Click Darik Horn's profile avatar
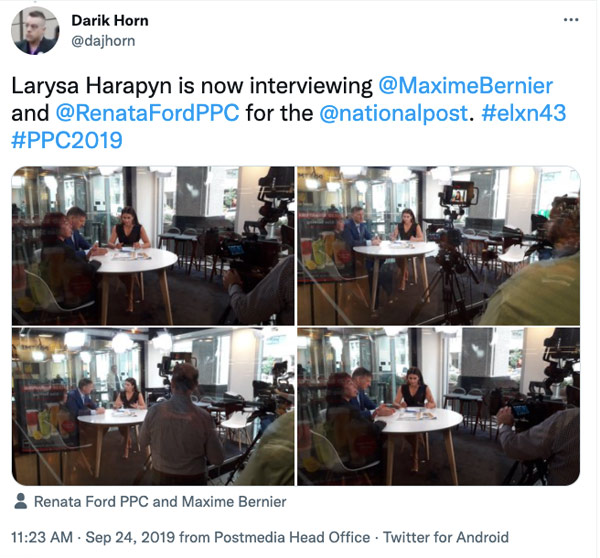Image resolution: width=600 pixels, height=558 pixels. click(35, 31)
